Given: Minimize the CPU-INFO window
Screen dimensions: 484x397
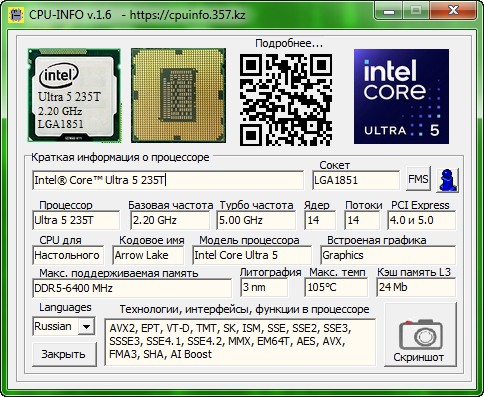Looking at the screenshot, I should point(389,11).
